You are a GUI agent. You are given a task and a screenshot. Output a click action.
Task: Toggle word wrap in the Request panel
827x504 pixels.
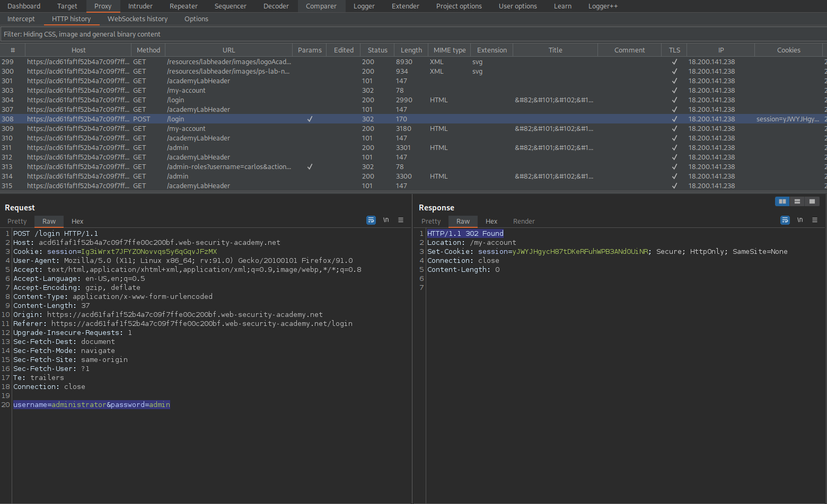371,220
